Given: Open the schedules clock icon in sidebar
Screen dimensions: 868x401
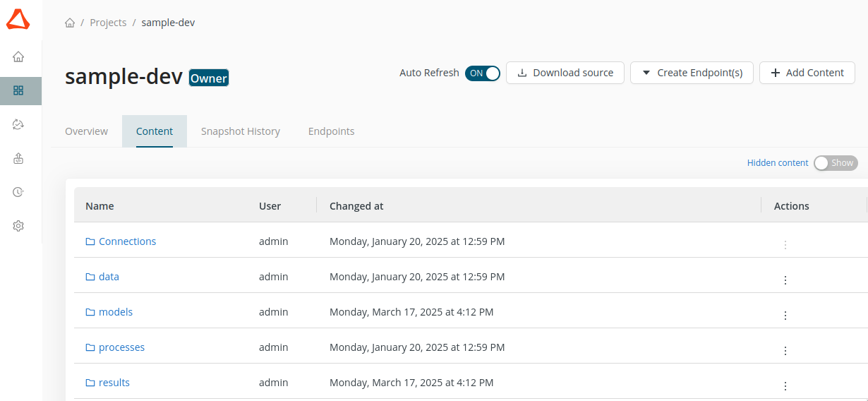Looking at the screenshot, I should pos(18,192).
